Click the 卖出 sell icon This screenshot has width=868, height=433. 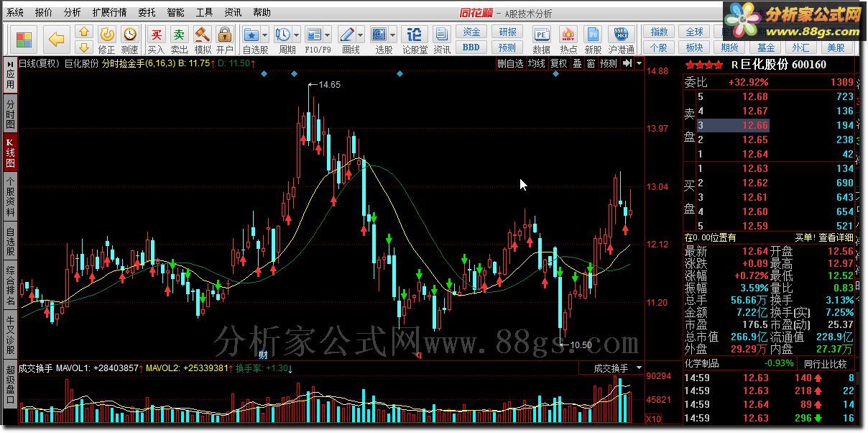click(179, 40)
